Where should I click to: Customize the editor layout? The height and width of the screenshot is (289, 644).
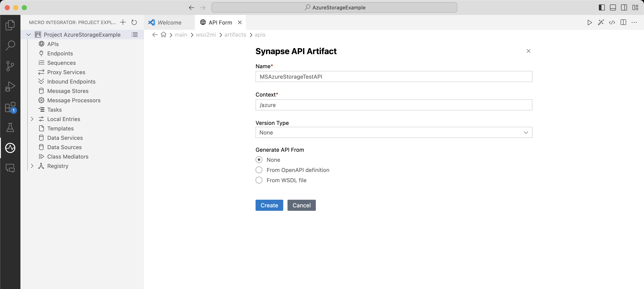[635, 7]
